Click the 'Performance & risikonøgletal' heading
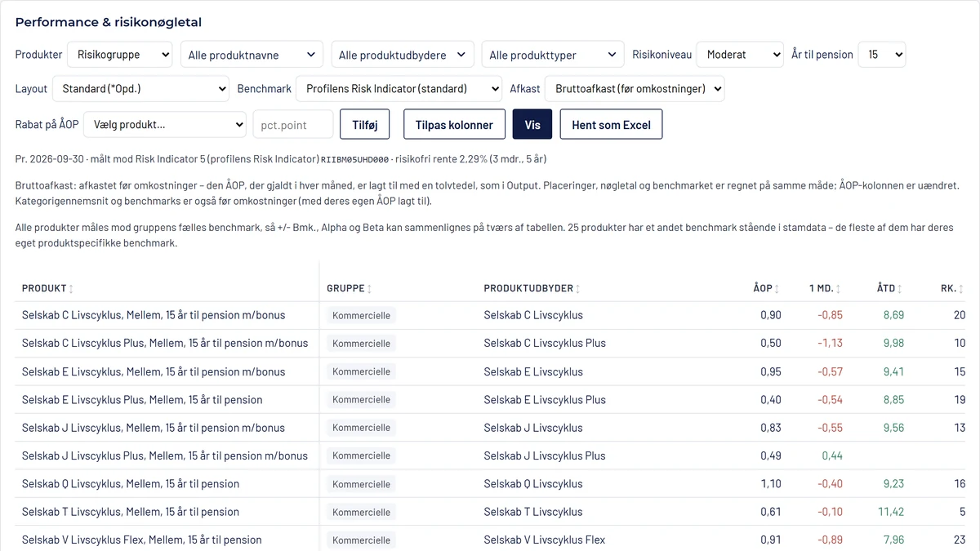The height and width of the screenshot is (551, 980). click(x=109, y=22)
